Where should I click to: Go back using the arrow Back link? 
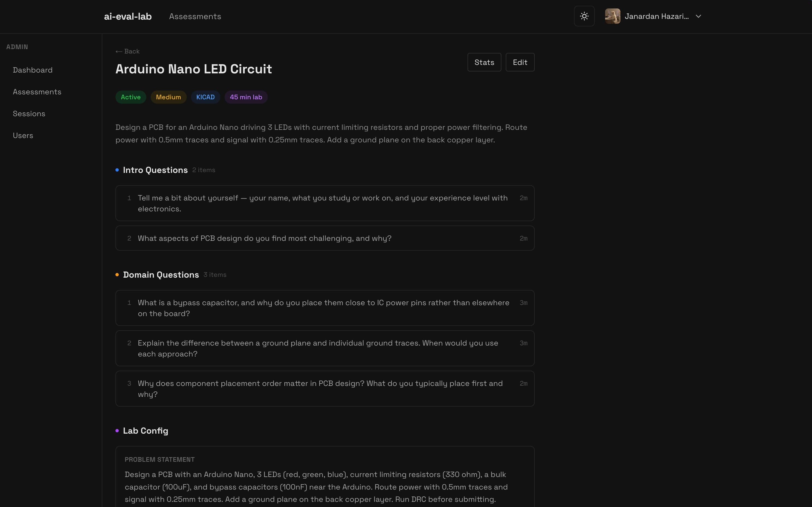tap(127, 51)
